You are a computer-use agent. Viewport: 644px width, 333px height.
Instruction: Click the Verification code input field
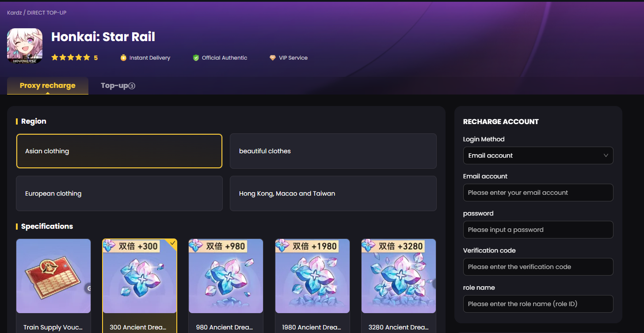click(538, 267)
